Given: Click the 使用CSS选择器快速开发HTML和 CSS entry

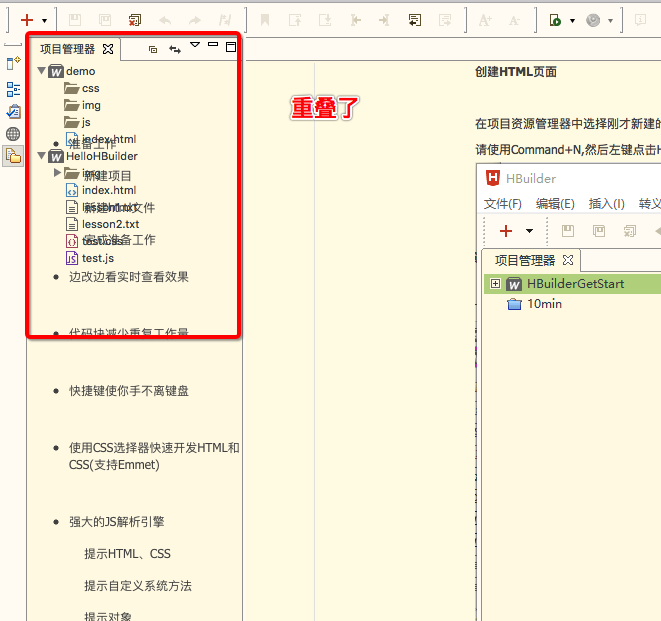Looking at the screenshot, I should click(x=154, y=456).
